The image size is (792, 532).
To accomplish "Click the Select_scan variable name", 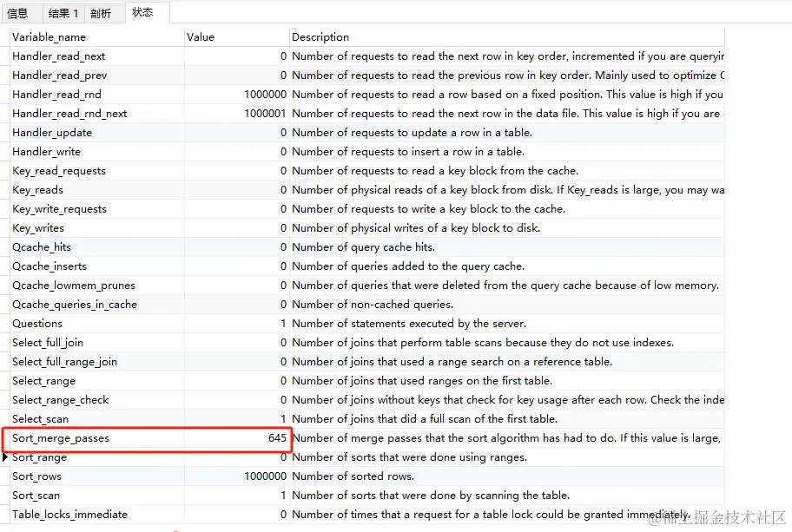I will (x=40, y=419).
